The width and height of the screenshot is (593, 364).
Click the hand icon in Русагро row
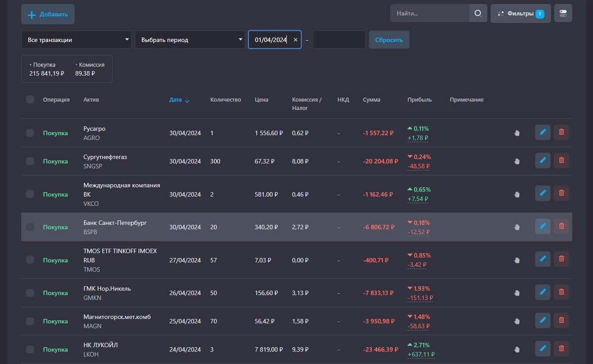[517, 132]
